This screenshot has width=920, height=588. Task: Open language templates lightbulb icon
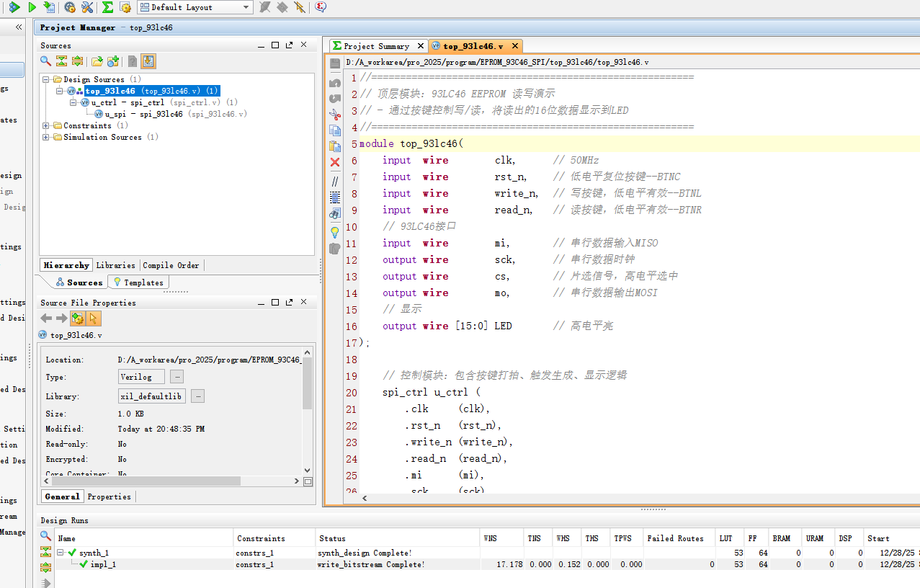tap(335, 232)
